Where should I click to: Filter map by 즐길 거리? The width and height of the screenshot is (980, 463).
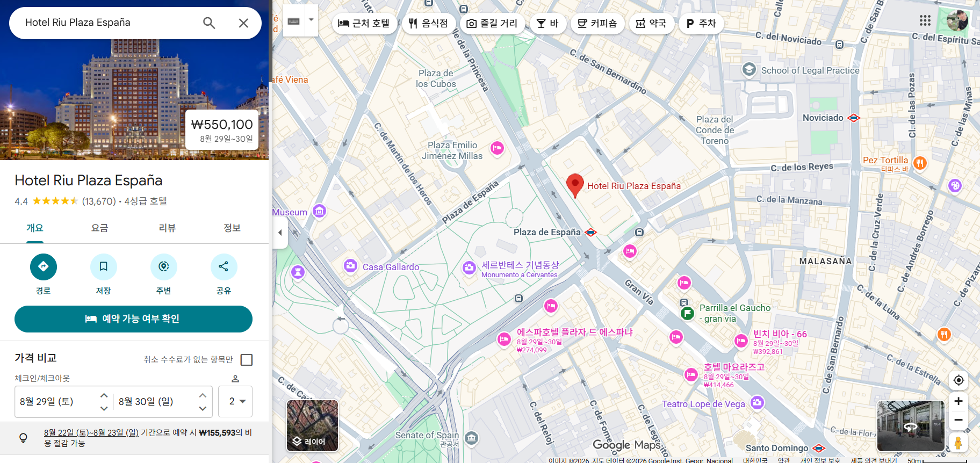pos(492,24)
